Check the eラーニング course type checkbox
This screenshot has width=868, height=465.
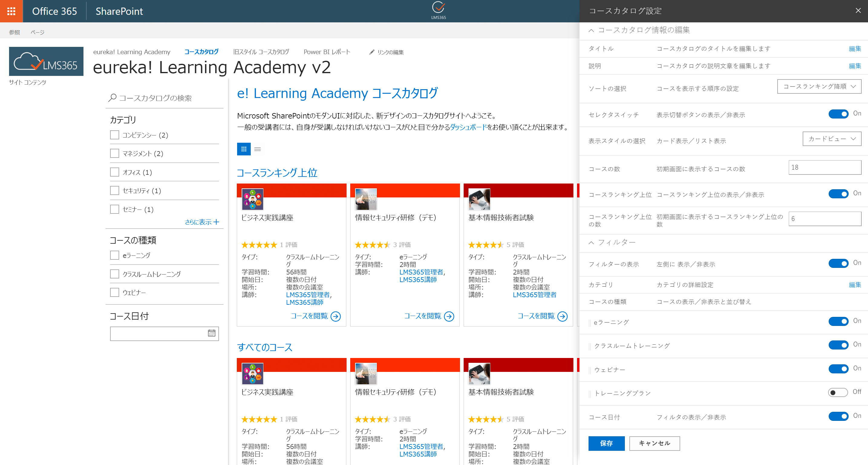(115, 255)
